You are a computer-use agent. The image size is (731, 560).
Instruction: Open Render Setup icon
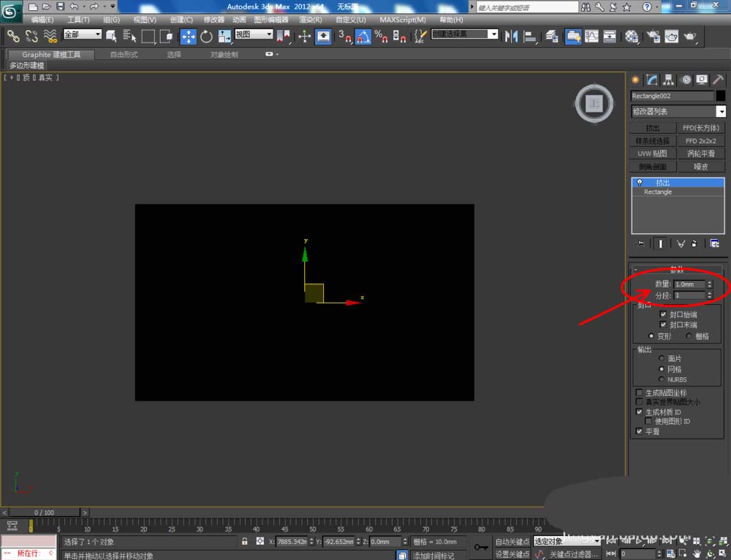tap(654, 36)
